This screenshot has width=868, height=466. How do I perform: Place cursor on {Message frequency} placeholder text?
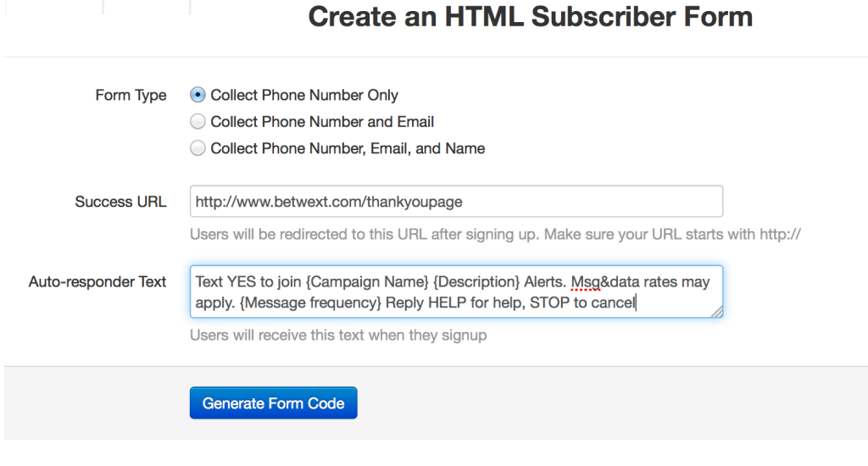310,302
